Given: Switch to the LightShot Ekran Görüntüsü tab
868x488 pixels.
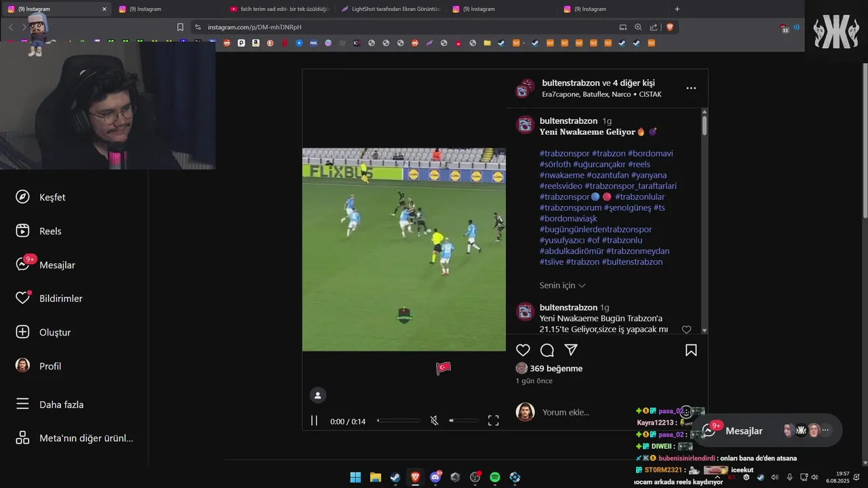Looking at the screenshot, I should coord(391,9).
